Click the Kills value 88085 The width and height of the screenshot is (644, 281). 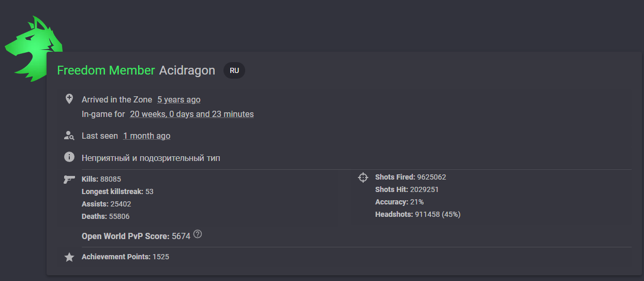[111, 179]
